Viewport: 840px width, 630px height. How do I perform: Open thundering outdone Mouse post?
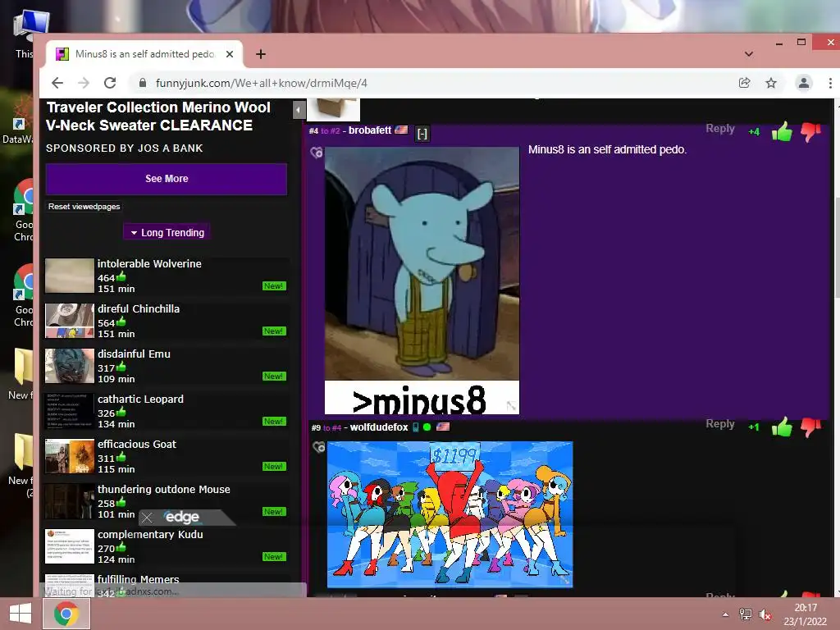(x=164, y=489)
